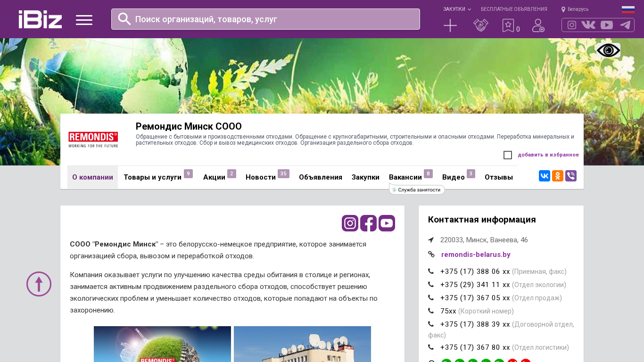Share via the orange Odnoklassniki button
The width and height of the screenshot is (644, 362).
click(558, 176)
